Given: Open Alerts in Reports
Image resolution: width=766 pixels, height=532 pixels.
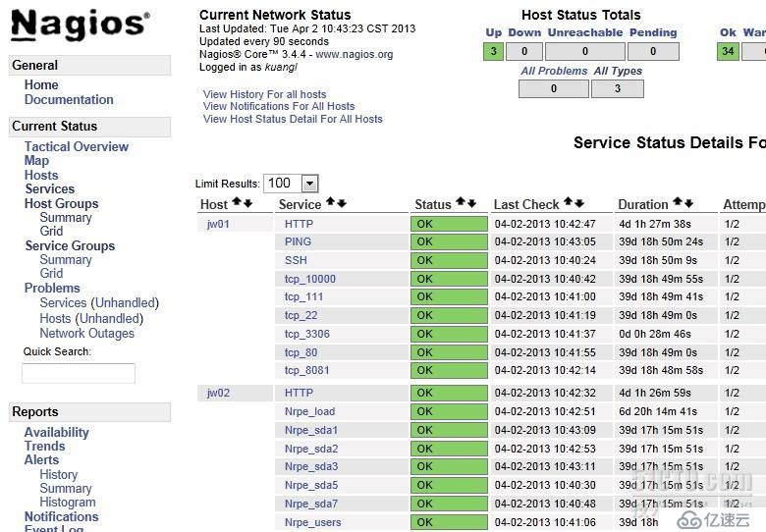Looking at the screenshot, I should pos(41,459).
